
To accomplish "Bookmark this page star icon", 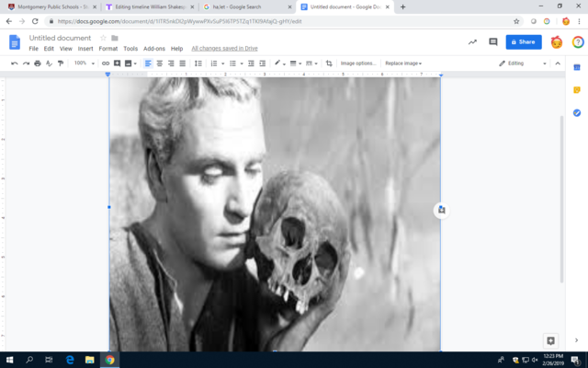I will point(516,21).
